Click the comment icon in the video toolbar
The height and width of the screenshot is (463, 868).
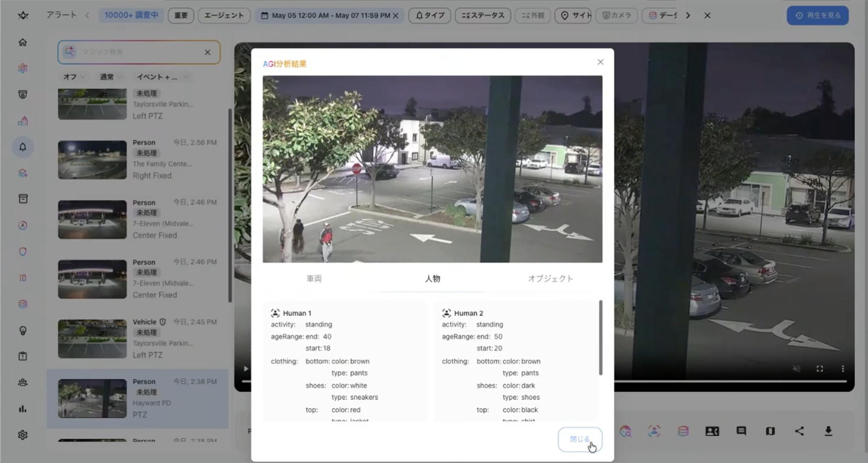pos(741,431)
